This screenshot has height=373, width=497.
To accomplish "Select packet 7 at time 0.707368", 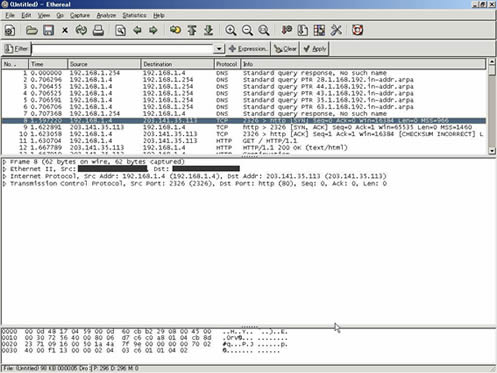I will (x=244, y=114).
